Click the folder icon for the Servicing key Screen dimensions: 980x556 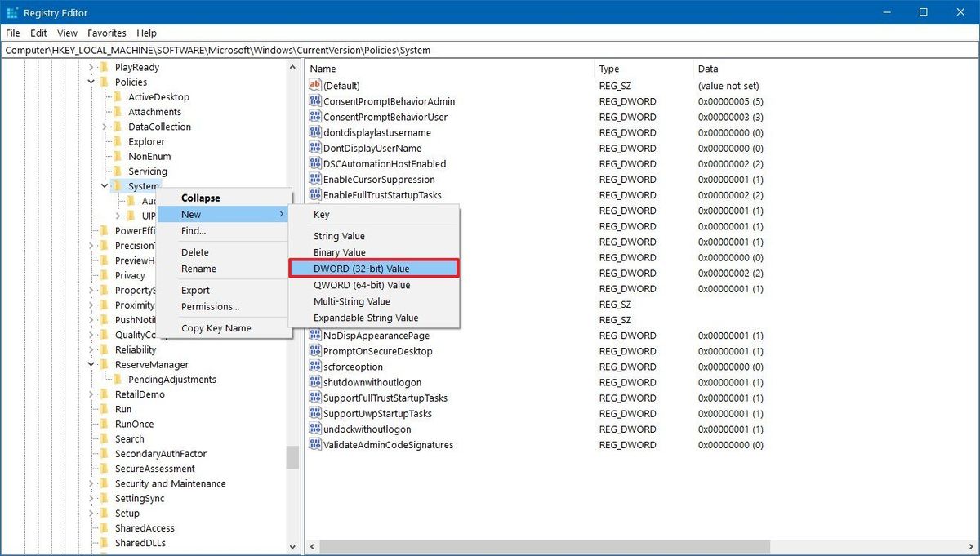pos(119,171)
